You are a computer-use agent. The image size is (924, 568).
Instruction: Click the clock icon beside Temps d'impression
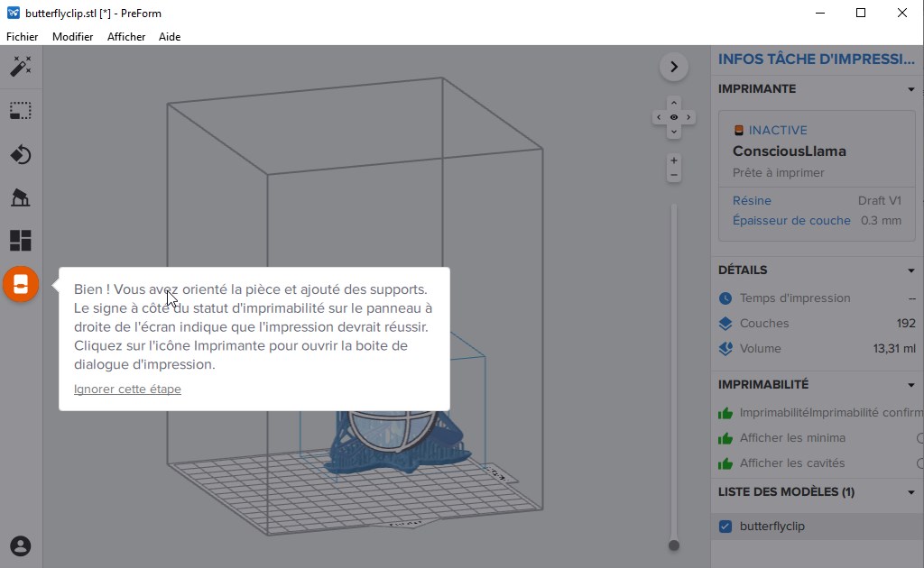(x=725, y=298)
